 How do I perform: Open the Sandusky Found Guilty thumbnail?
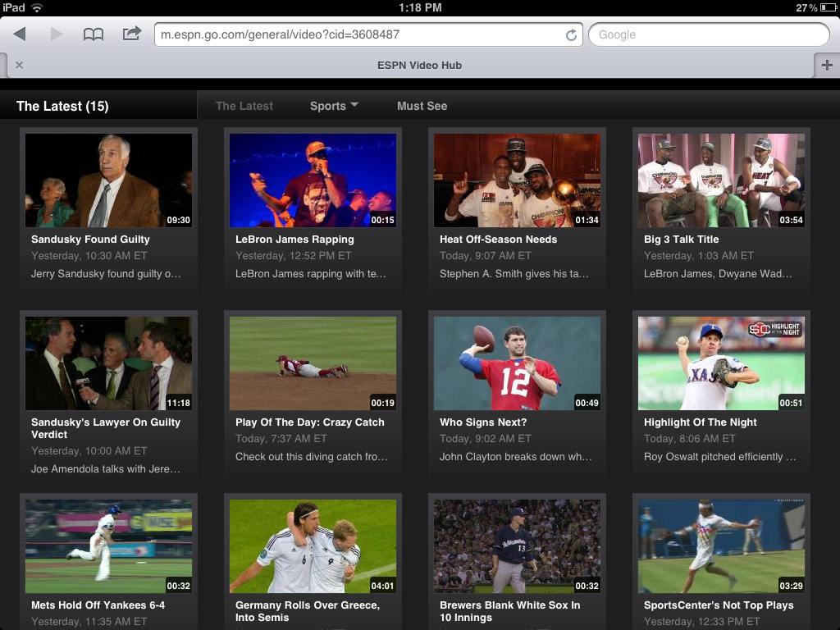[x=109, y=180]
